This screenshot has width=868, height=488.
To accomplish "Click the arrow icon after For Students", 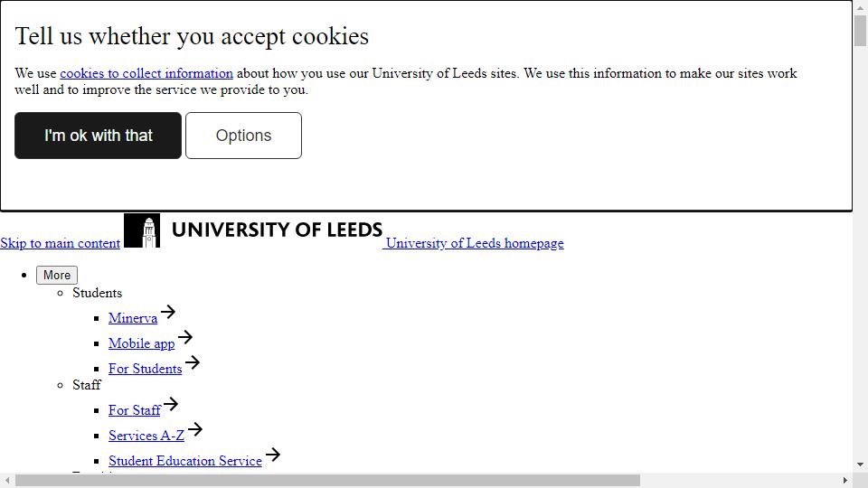I will (x=193, y=362).
